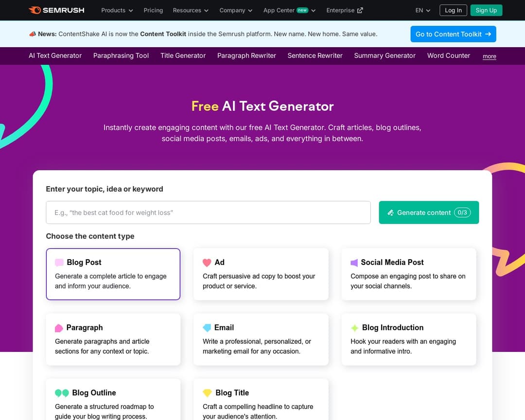525x420 pixels.
Task: Select the Social Media Post content type
Action: click(409, 274)
